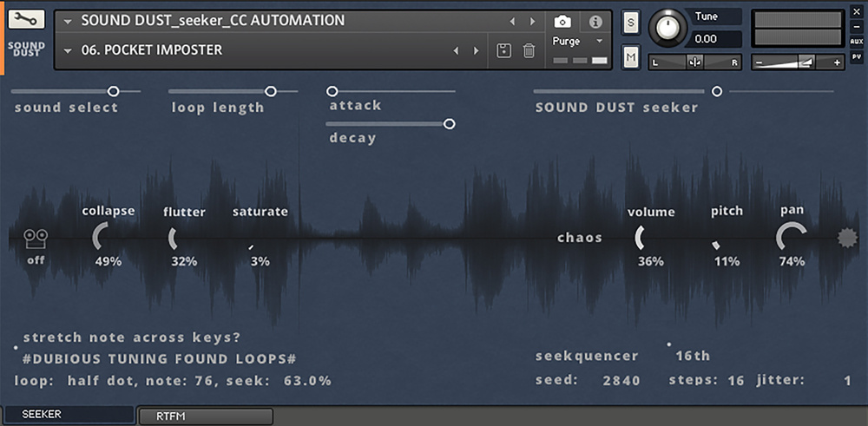
Task: Toggle stretch note across keys option
Action: click(x=16, y=346)
